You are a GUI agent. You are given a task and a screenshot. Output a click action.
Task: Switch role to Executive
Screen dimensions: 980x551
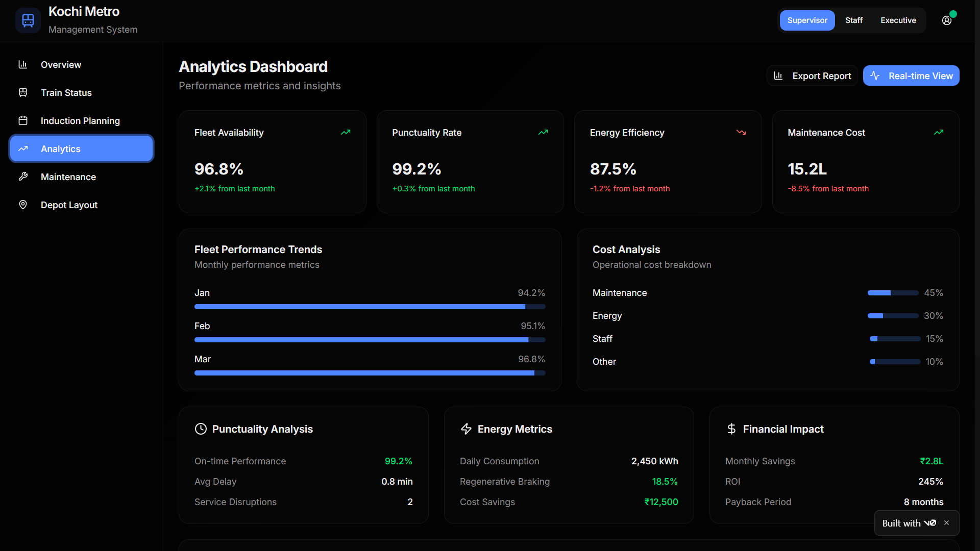(x=898, y=20)
